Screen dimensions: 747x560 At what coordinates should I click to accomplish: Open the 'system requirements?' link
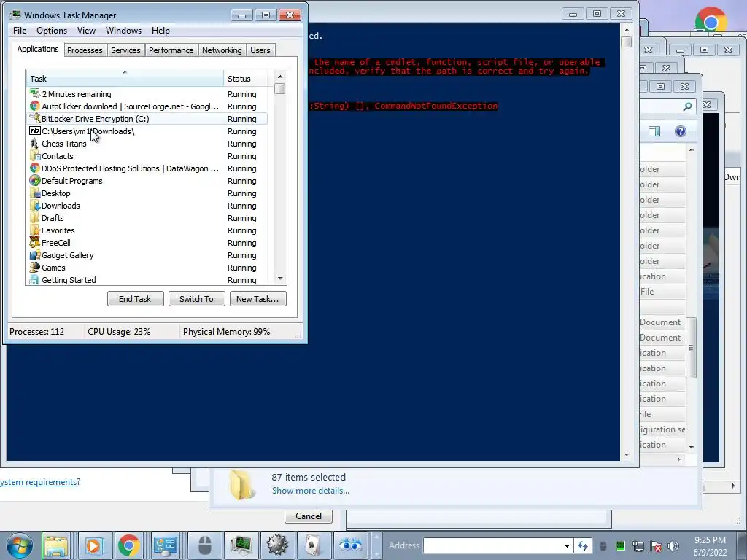coord(40,482)
